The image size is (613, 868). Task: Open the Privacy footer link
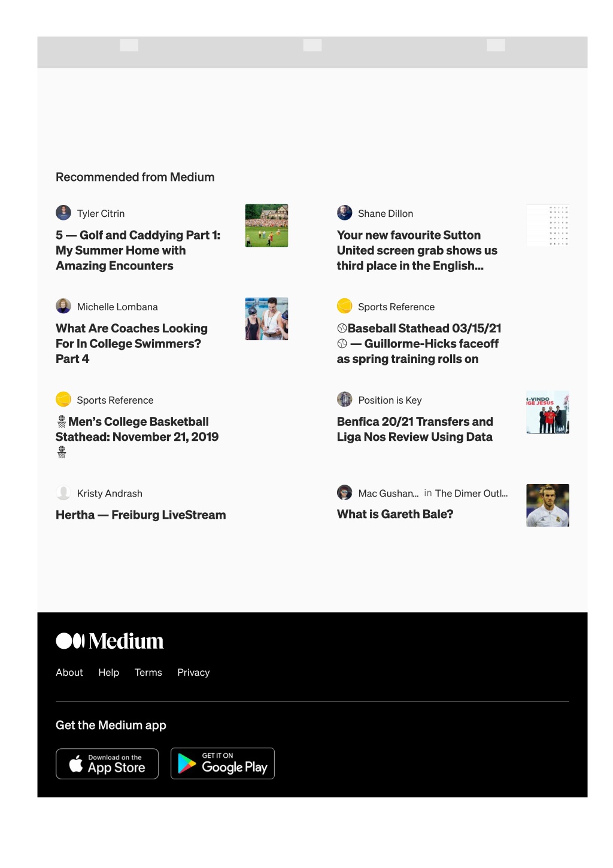[x=193, y=673]
